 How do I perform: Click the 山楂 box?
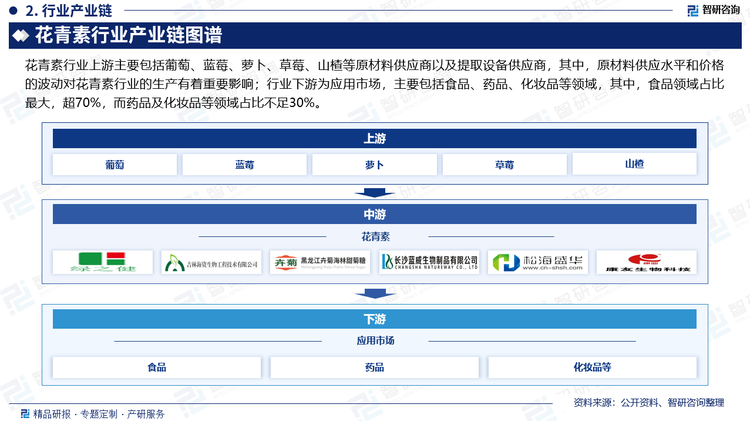tap(634, 164)
